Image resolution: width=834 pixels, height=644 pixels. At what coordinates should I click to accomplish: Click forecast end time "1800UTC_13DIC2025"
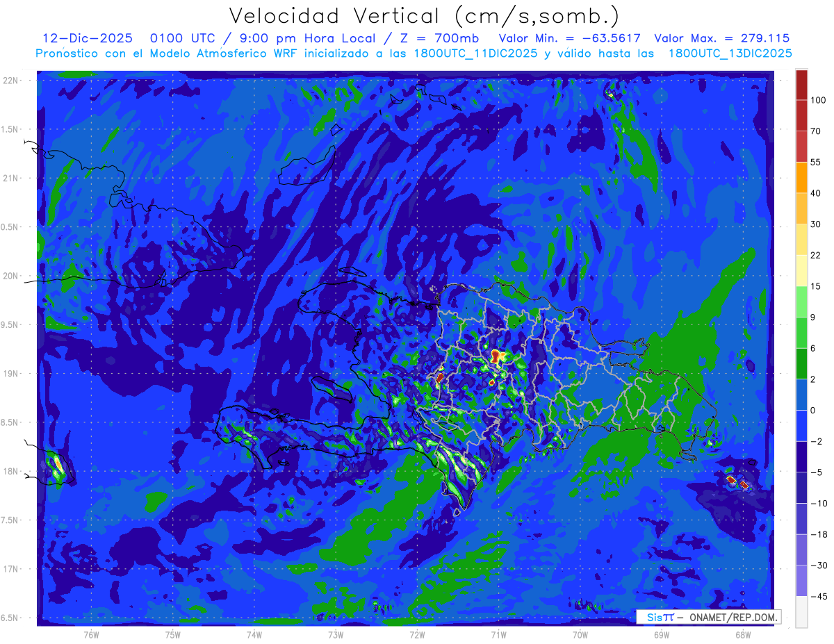[x=730, y=53]
